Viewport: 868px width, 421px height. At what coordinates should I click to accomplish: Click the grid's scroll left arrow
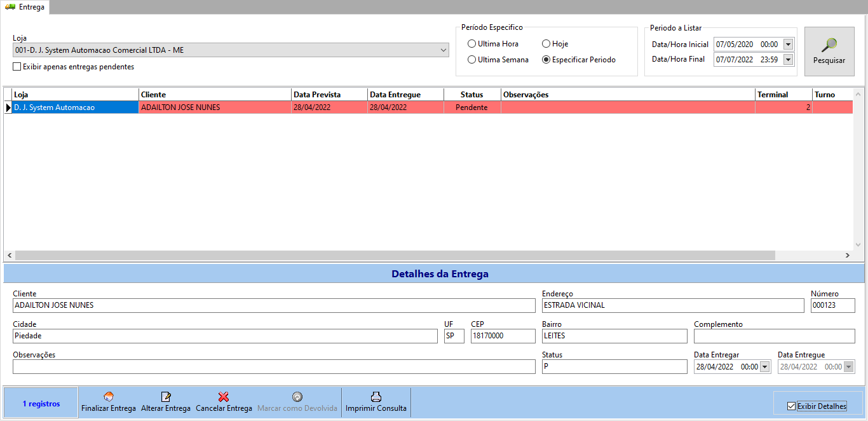coord(9,255)
